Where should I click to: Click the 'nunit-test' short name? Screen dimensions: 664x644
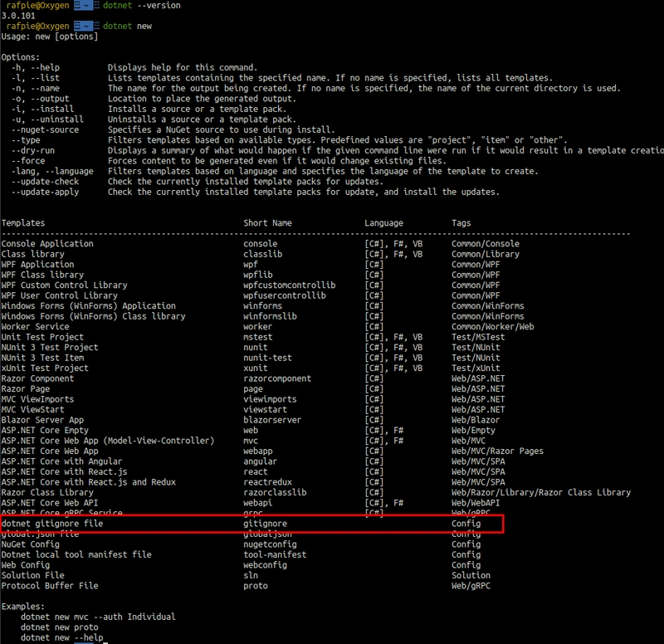267,359
